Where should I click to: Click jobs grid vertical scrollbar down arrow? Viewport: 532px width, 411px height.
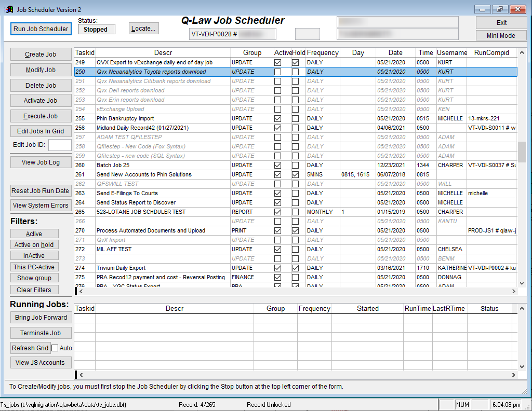[522, 283]
